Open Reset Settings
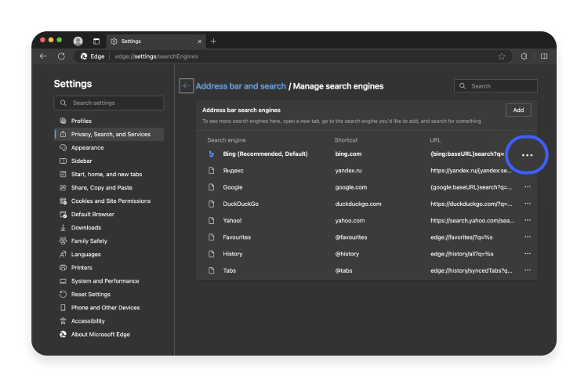The width and height of the screenshot is (588, 387). point(109,294)
